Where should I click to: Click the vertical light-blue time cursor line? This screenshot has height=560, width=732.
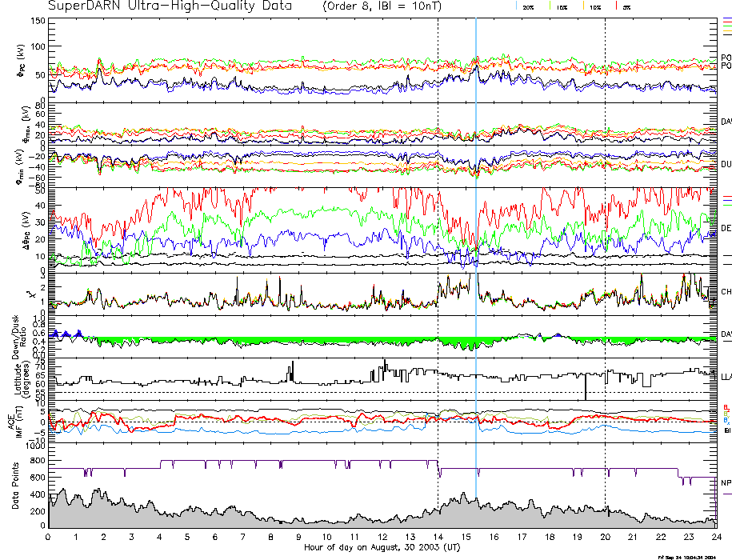[x=476, y=240]
